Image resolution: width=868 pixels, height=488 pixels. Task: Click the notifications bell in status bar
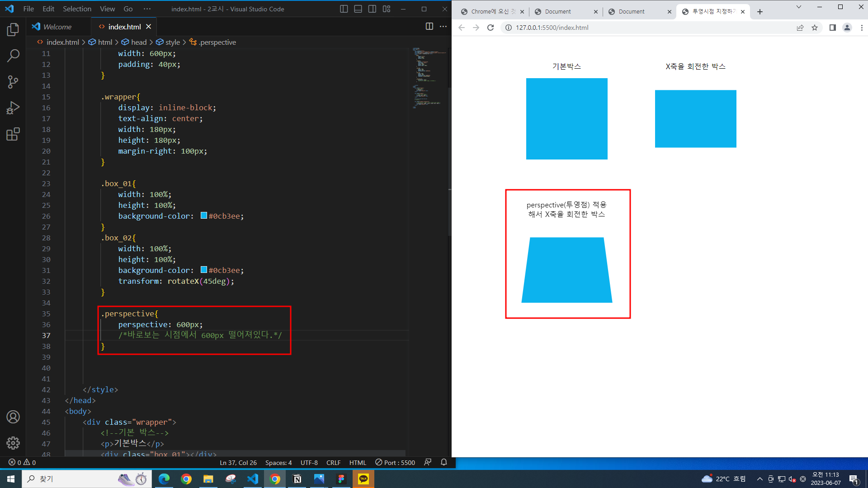click(444, 462)
